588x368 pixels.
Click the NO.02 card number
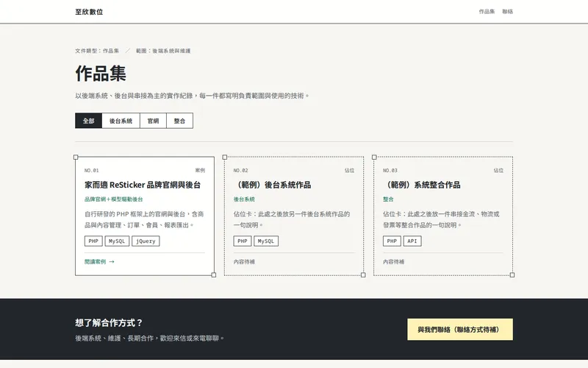(241, 171)
